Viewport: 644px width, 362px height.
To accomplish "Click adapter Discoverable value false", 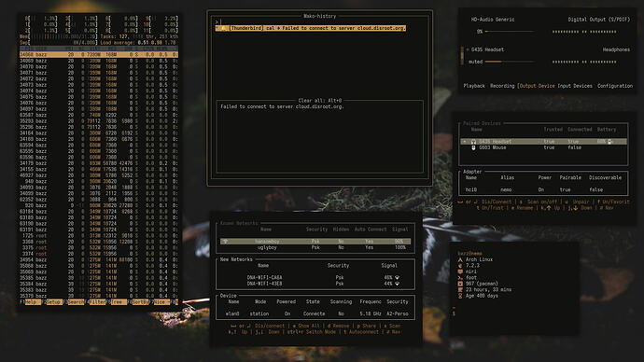I will [x=596, y=189].
